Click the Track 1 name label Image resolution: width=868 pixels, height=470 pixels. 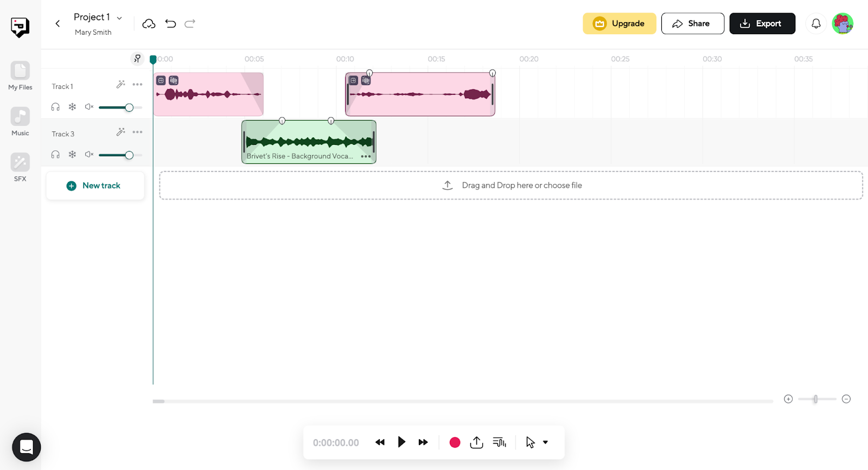(62, 87)
